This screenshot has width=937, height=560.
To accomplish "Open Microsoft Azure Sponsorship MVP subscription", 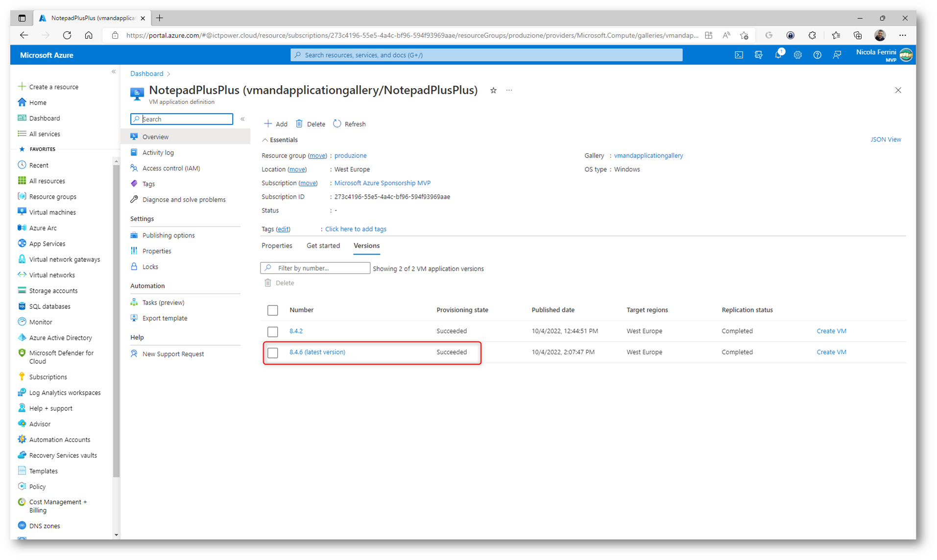I will point(382,183).
